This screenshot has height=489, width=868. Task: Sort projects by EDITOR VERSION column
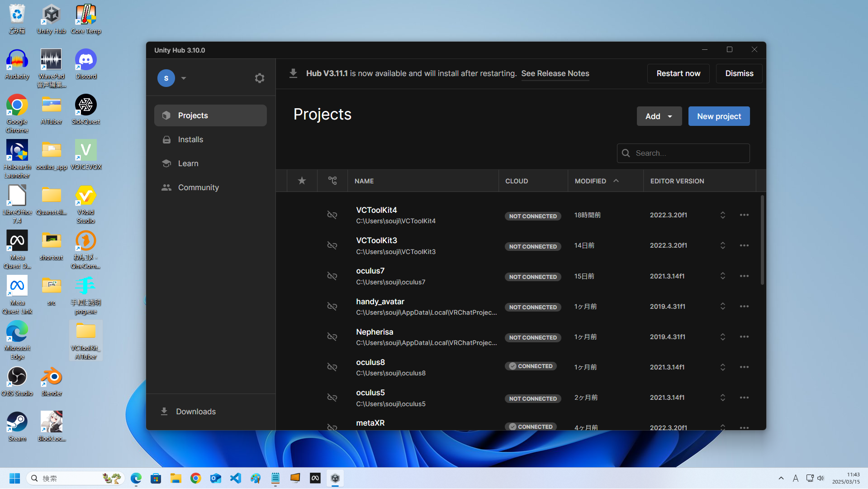pos(677,181)
